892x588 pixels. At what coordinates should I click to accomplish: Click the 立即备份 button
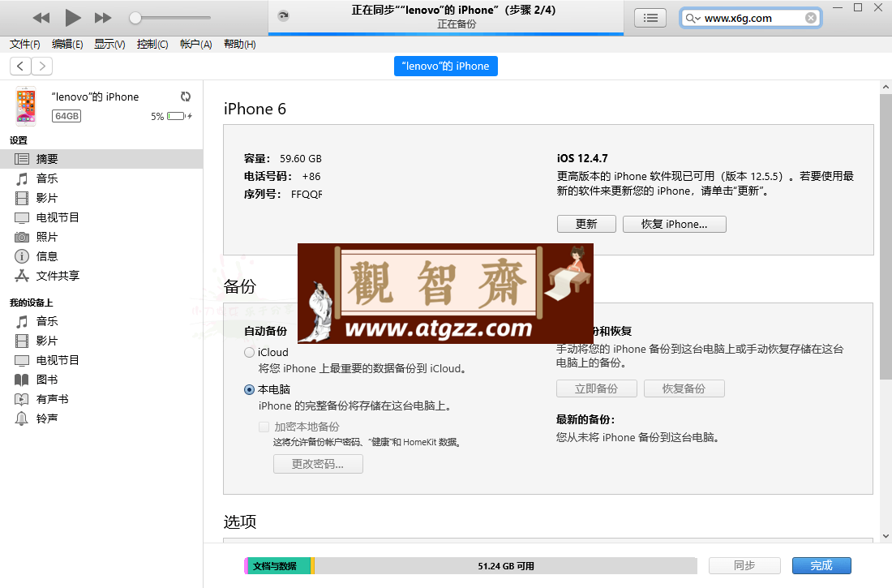pyautogui.click(x=596, y=388)
